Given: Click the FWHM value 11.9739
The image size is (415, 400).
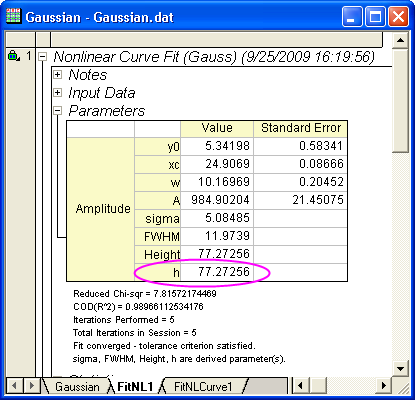Looking at the screenshot, I should [217, 236].
